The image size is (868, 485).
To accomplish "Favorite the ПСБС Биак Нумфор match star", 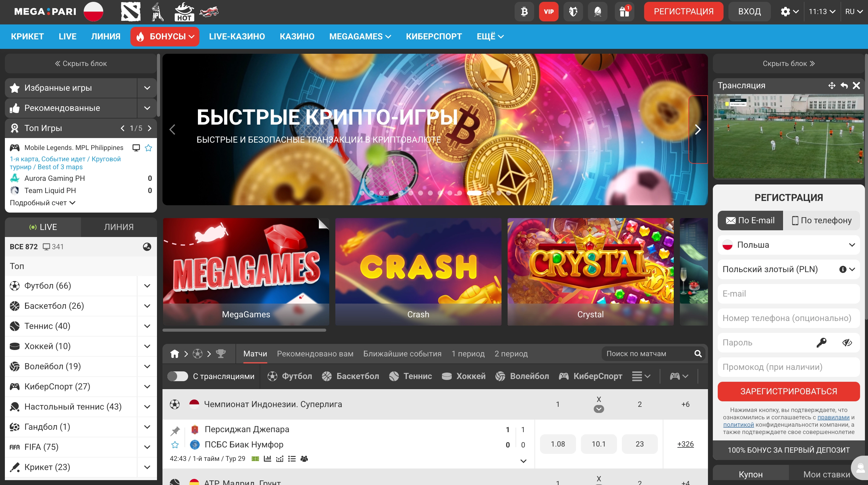I will point(175,445).
